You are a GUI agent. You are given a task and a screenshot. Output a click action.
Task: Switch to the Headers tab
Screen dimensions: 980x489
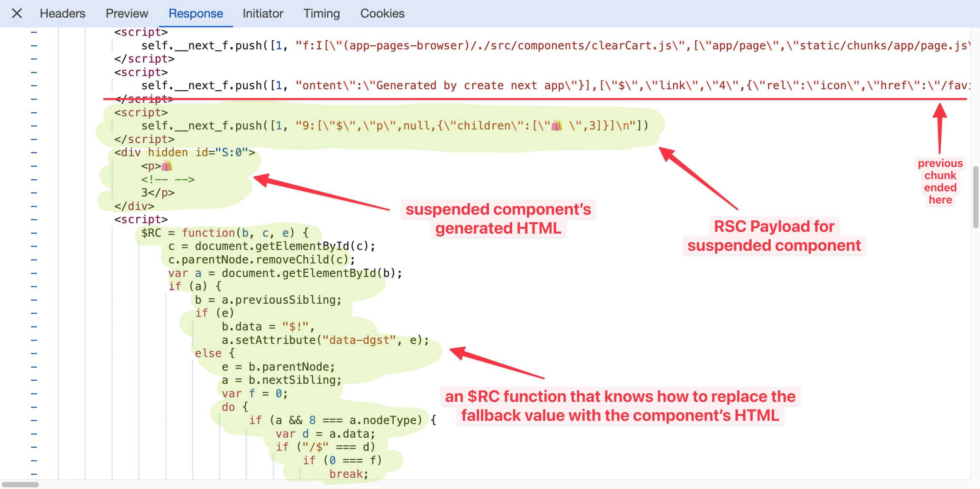click(x=62, y=14)
